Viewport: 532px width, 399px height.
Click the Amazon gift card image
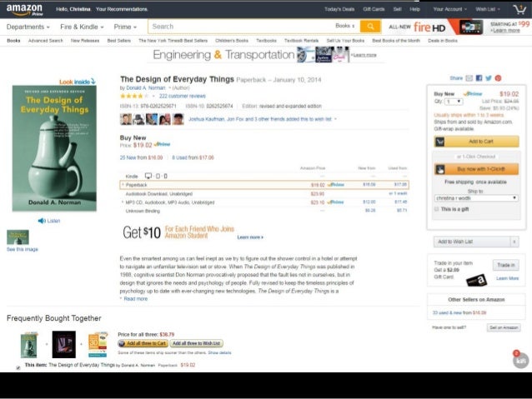pyautogui.click(x=477, y=281)
